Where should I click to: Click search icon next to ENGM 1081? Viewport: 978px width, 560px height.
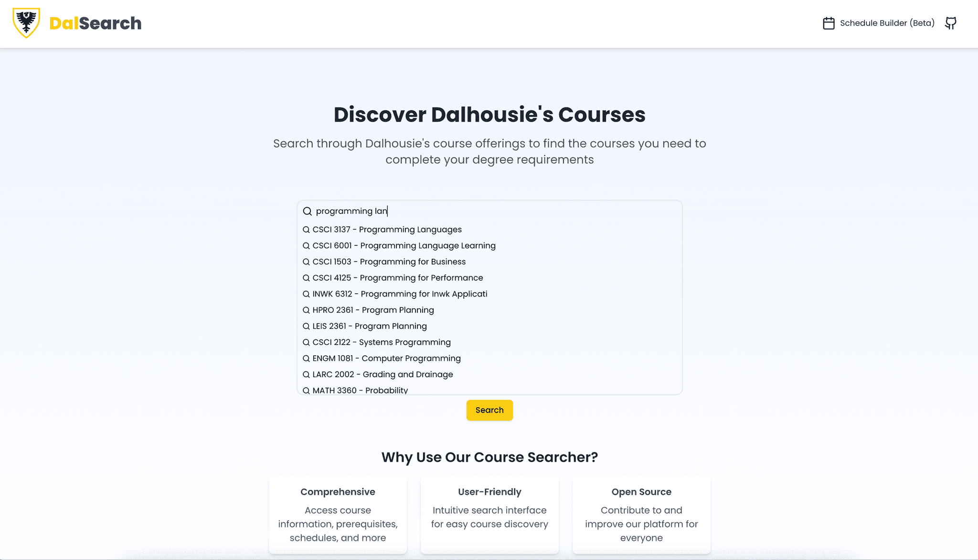point(306,358)
